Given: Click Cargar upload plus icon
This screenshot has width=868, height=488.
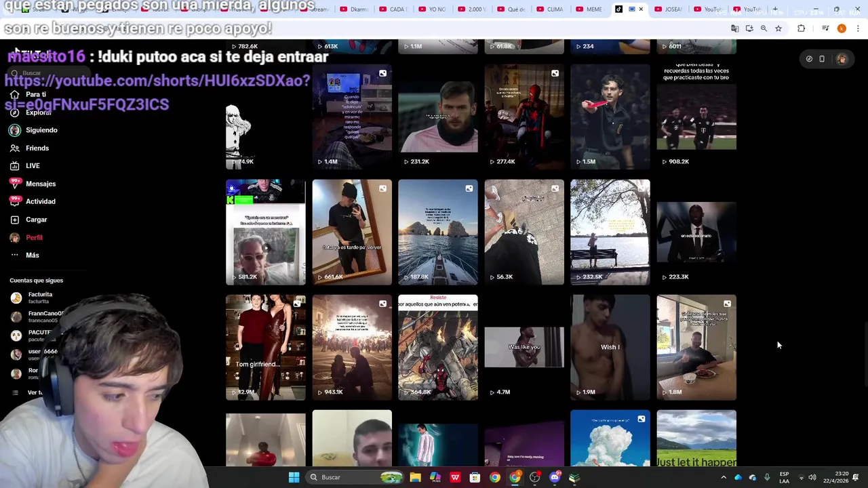Looking at the screenshot, I should tap(15, 220).
